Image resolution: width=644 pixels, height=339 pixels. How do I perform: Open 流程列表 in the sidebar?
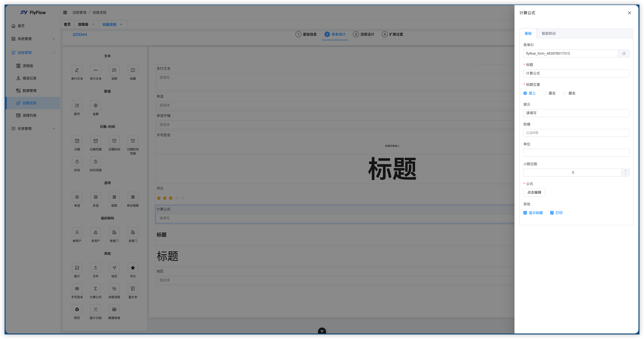30,115
